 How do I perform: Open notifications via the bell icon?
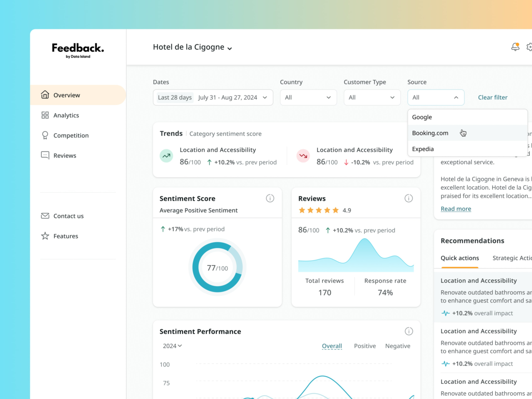click(515, 47)
